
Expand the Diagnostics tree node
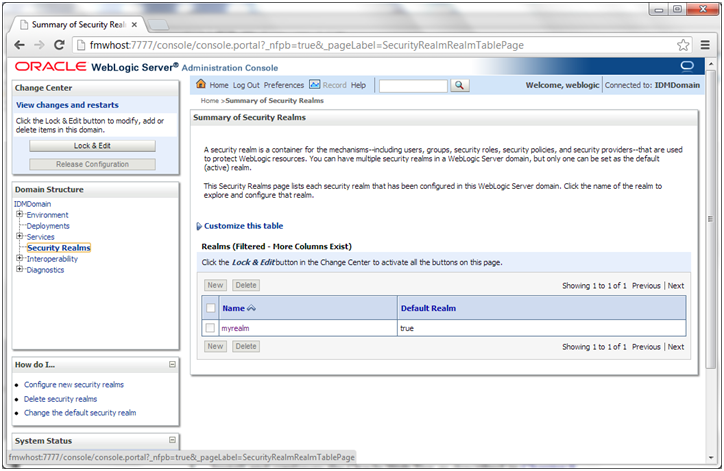coord(19,269)
